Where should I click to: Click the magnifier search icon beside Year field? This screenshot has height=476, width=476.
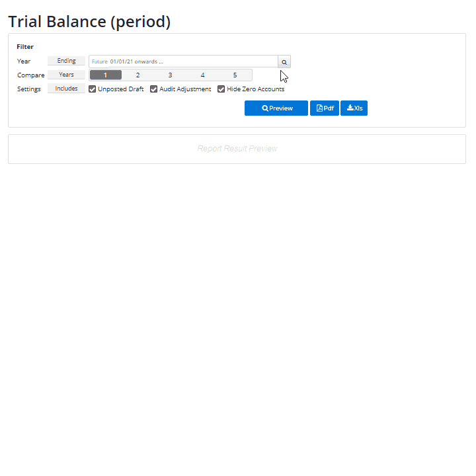[284, 61]
